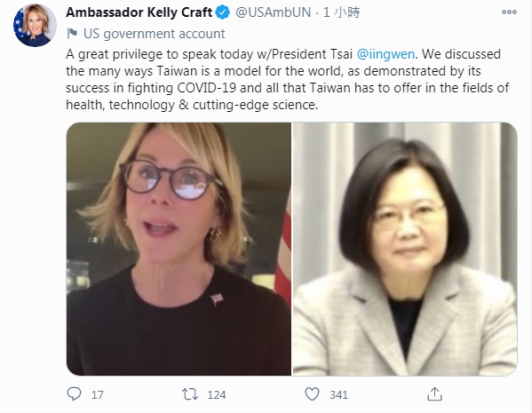532x413 pixels.
Task: Click the government account flag icon
Action: coord(72,33)
